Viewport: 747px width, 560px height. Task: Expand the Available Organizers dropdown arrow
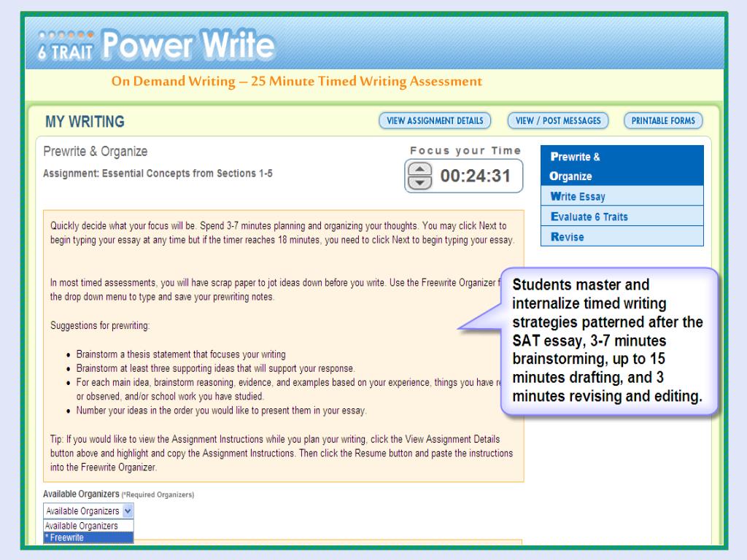(128, 511)
